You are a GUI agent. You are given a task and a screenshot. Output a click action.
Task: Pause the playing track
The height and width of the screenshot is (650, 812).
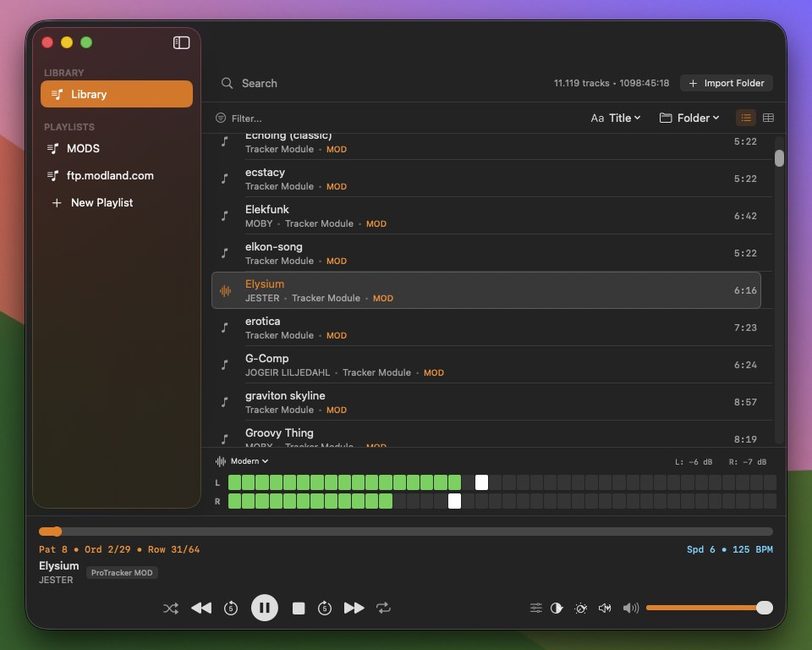point(265,608)
